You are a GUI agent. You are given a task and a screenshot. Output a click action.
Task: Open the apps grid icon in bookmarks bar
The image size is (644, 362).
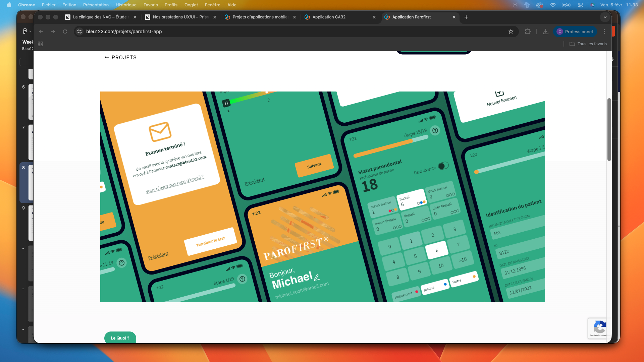click(x=40, y=44)
